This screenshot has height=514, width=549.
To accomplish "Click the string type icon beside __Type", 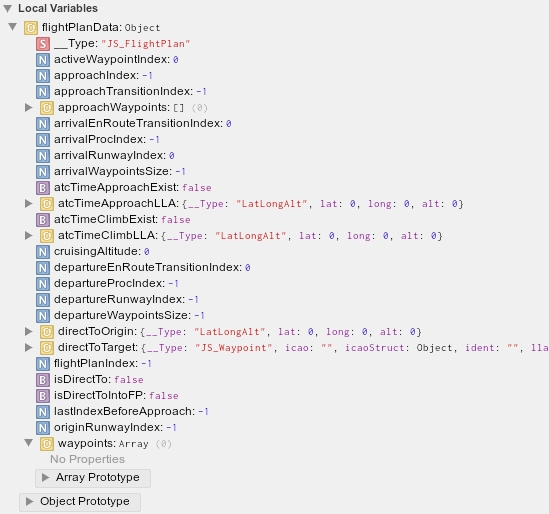I will tap(43, 44).
